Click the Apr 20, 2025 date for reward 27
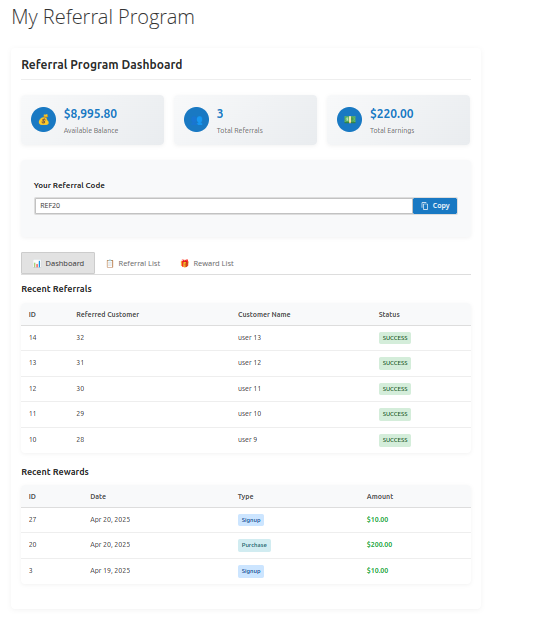 coord(110,519)
